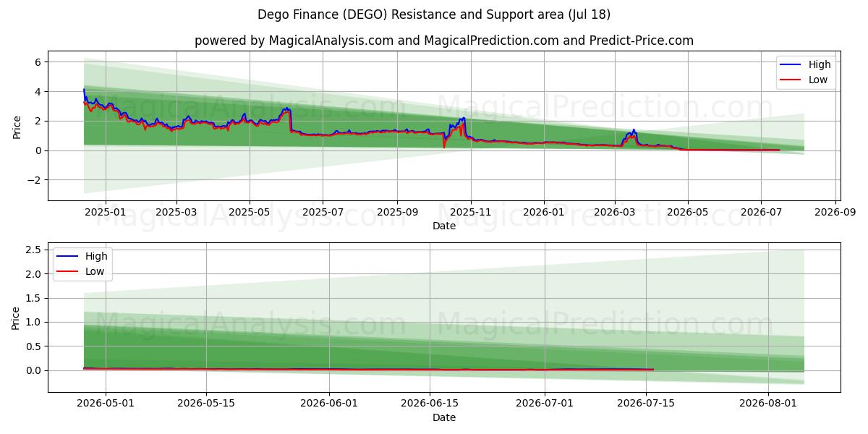Click the 'Date' x-axis label under top chart
Image resolution: width=868 pixels, height=434 pixels.
point(444,226)
